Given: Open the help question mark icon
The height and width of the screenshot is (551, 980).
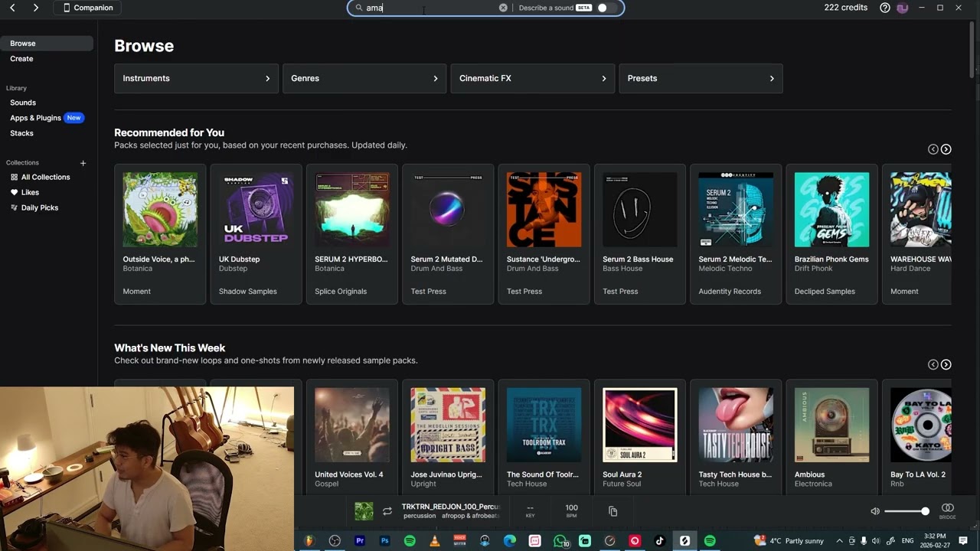Looking at the screenshot, I should [885, 8].
